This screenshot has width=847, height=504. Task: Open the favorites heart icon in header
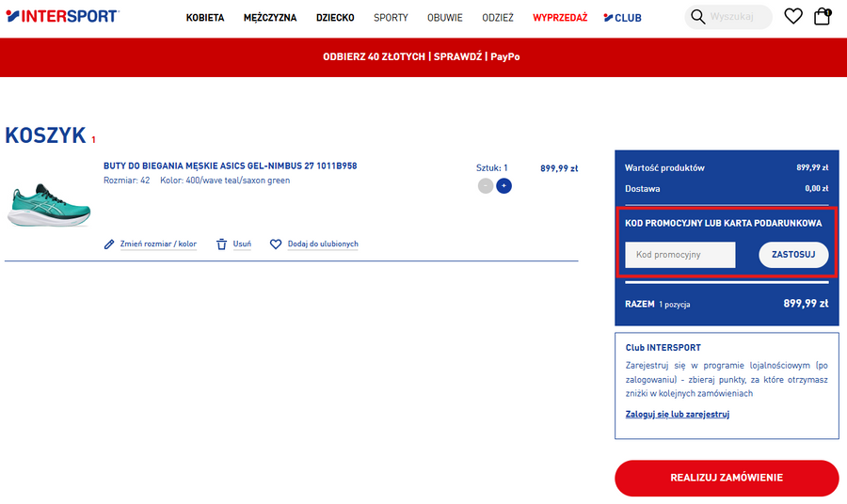point(793,17)
